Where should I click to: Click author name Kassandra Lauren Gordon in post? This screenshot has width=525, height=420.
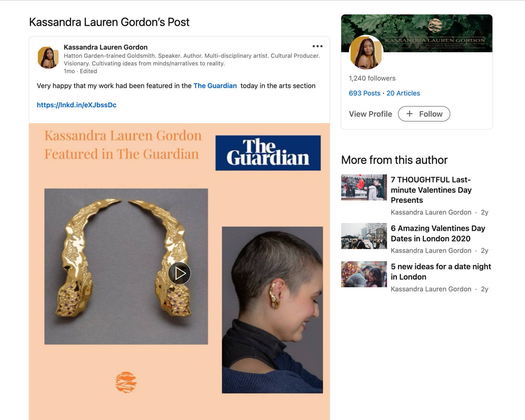[x=105, y=47]
